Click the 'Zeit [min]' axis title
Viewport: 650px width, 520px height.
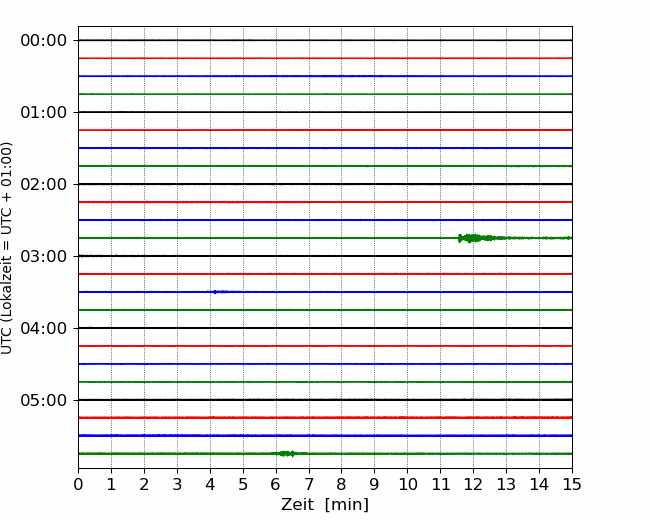point(324,505)
